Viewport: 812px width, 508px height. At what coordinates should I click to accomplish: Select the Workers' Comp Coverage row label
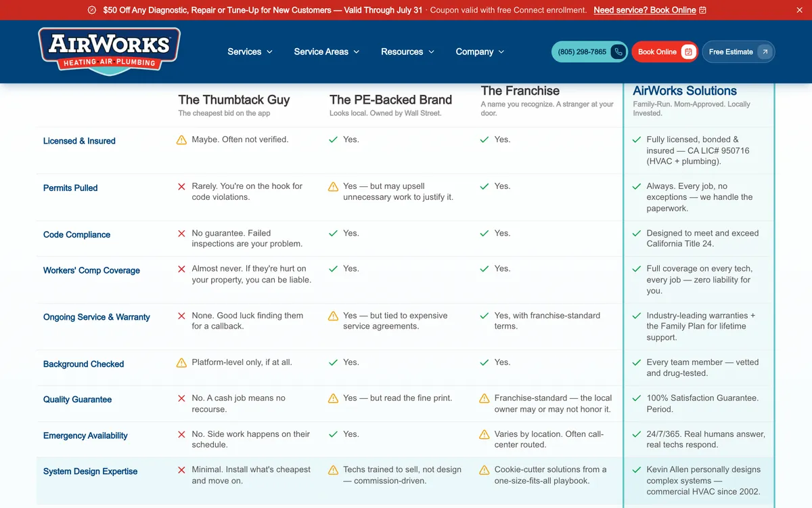click(91, 270)
